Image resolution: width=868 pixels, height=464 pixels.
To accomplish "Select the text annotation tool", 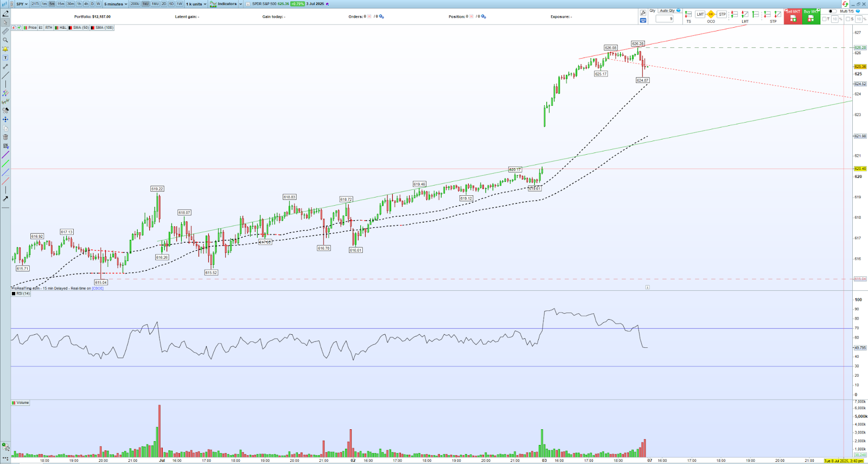I will [5, 58].
